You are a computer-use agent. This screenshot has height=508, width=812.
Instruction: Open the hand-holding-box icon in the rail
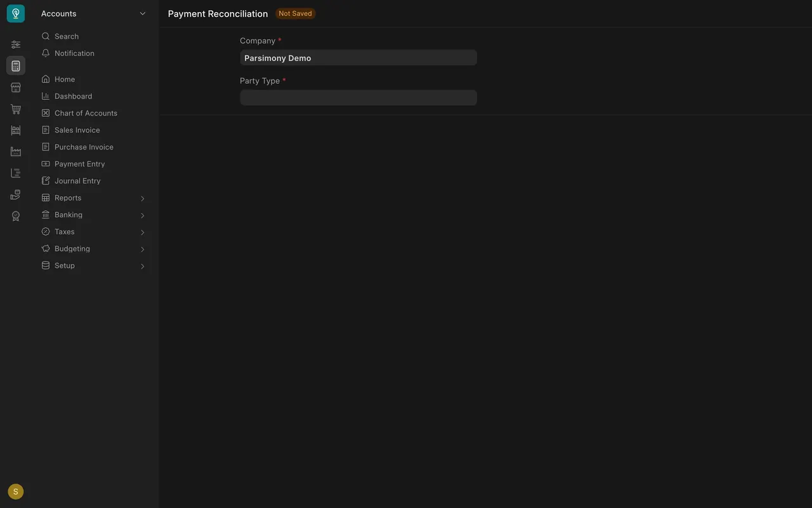[16, 195]
